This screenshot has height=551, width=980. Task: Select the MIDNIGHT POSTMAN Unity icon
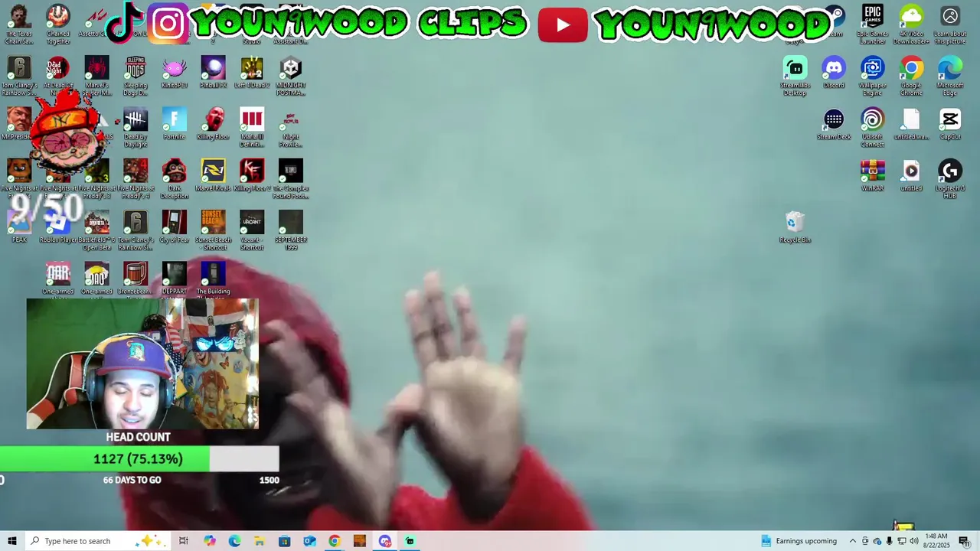click(290, 76)
